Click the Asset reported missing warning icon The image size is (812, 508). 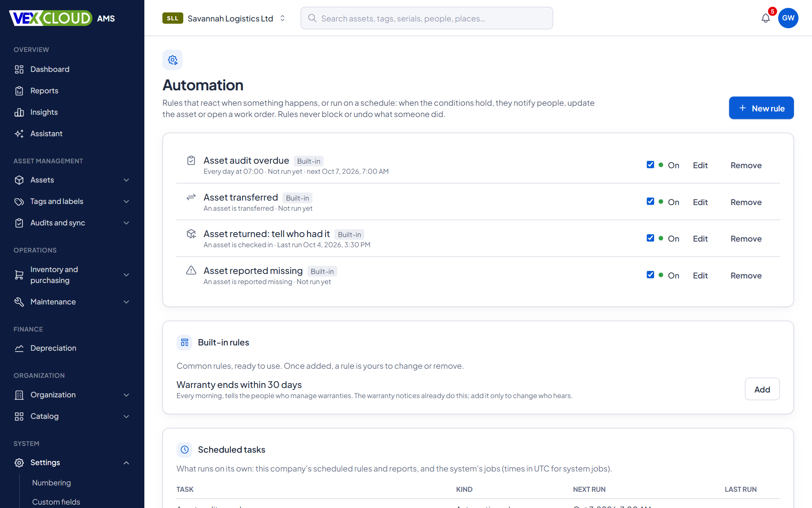click(191, 270)
